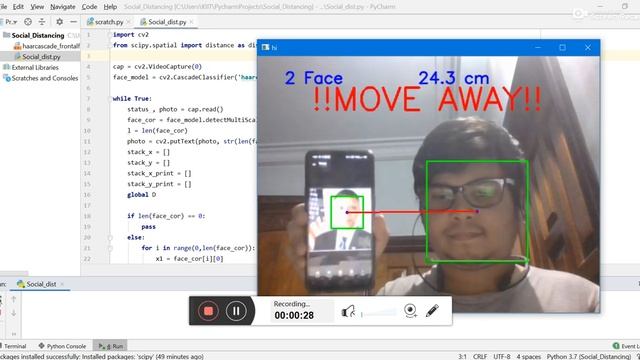Click the 3:1 cursor position indicator
Screen dimensions: 640x360
coord(462,356)
